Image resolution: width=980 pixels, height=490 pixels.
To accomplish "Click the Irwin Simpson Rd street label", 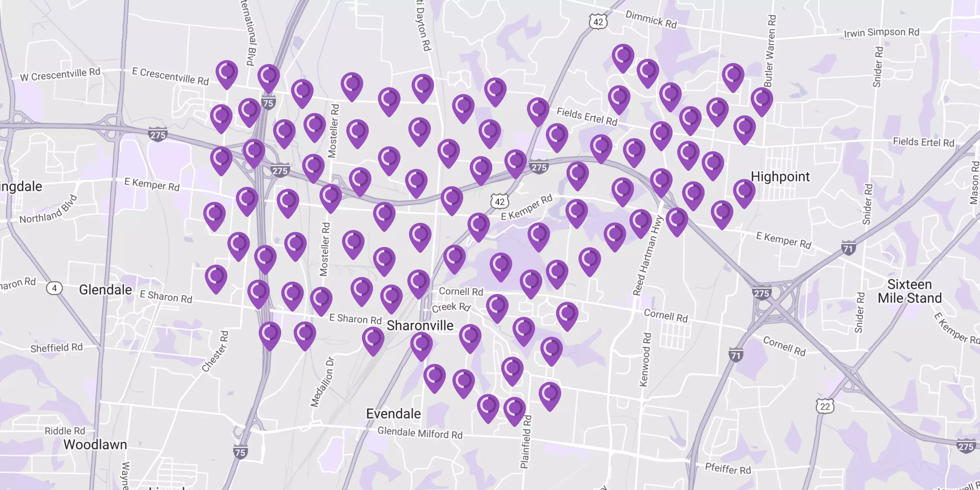I will pyautogui.click(x=881, y=33).
